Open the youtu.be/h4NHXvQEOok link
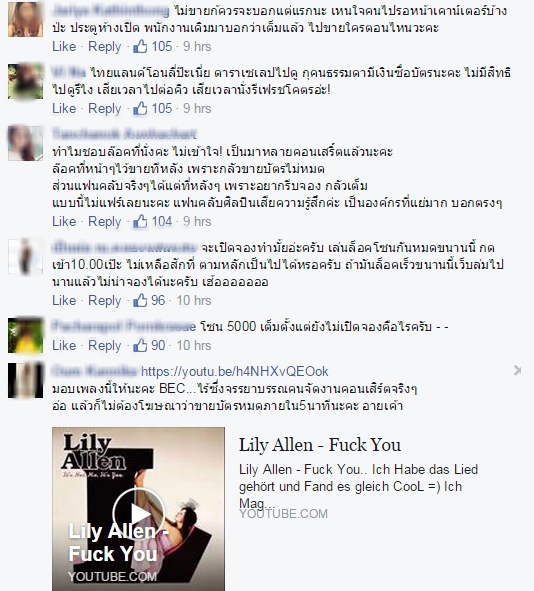Viewport: 534px width, 591px height. point(235,371)
